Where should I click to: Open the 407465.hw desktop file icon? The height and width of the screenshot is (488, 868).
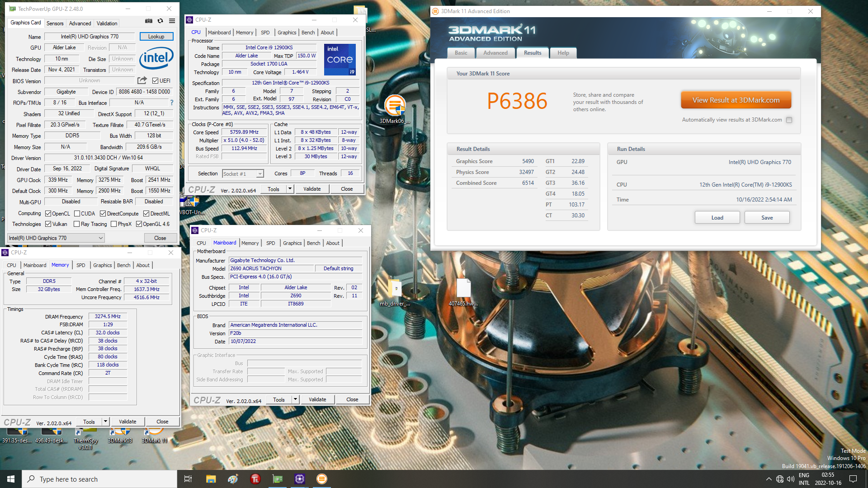[x=463, y=293]
